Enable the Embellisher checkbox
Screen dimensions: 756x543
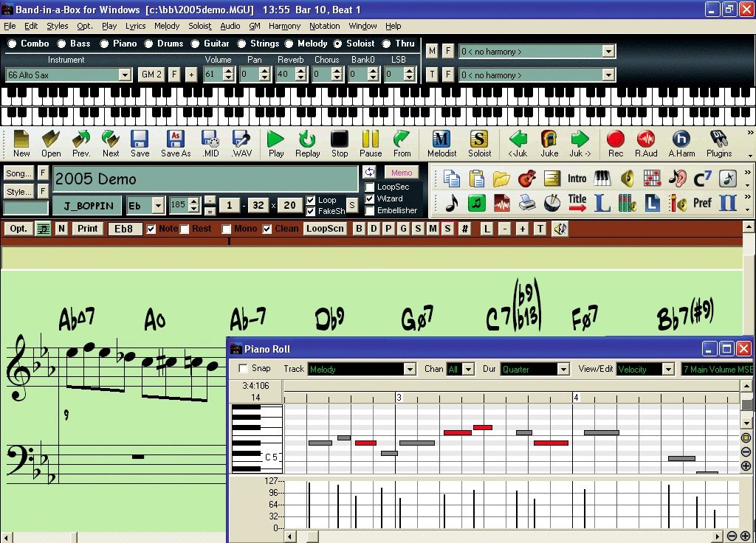[370, 210]
